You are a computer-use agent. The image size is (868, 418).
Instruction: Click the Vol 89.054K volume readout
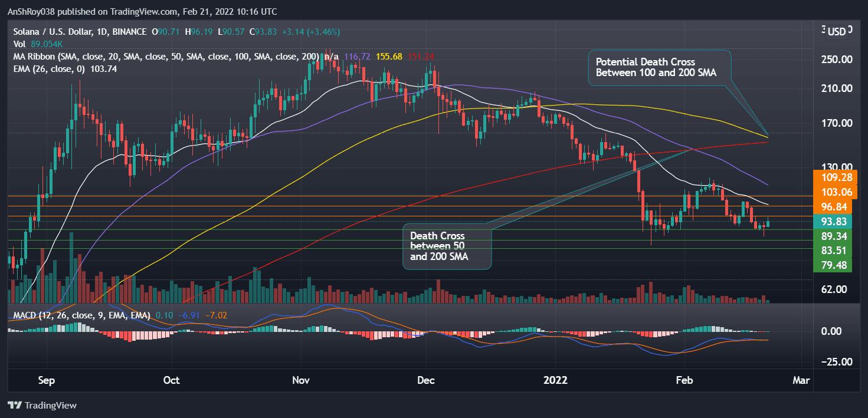click(35, 44)
